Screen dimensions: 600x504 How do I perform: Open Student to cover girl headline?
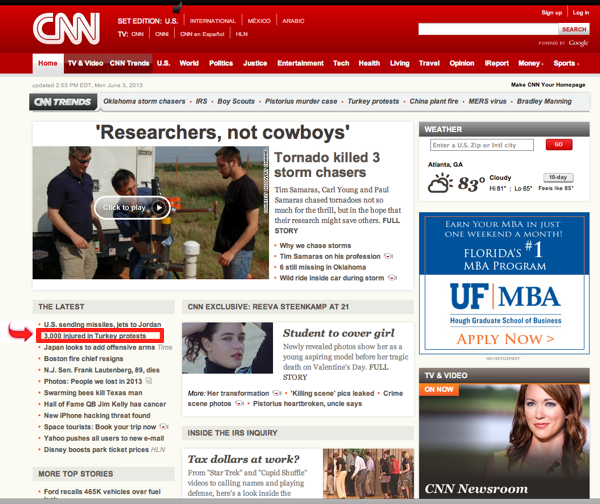[x=339, y=333]
